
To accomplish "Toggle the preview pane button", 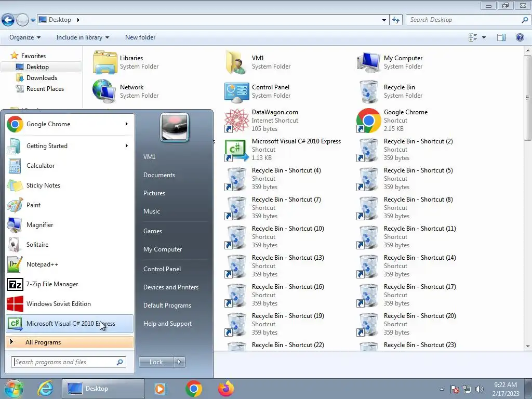I will [x=501, y=37].
